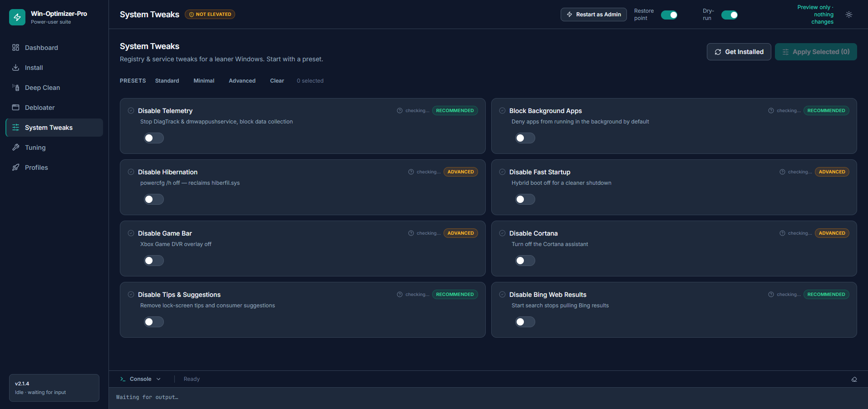The width and height of the screenshot is (868, 409).
Task: Click Restart as Admin button
Action: click(x=594, y=15)
